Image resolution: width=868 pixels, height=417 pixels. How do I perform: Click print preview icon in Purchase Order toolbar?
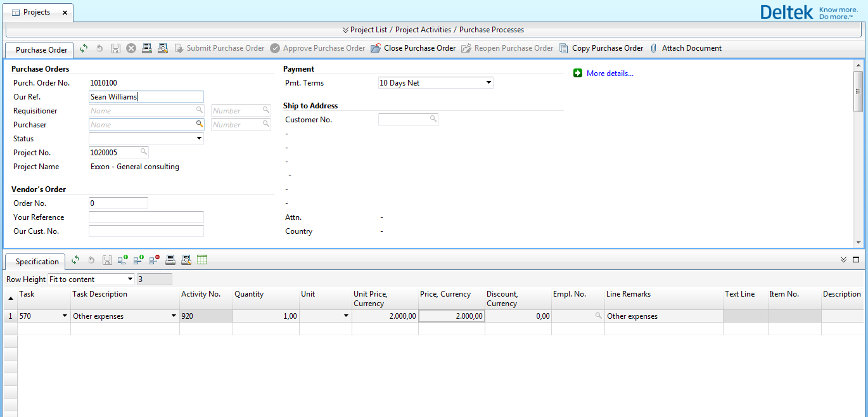pos(163,48)
